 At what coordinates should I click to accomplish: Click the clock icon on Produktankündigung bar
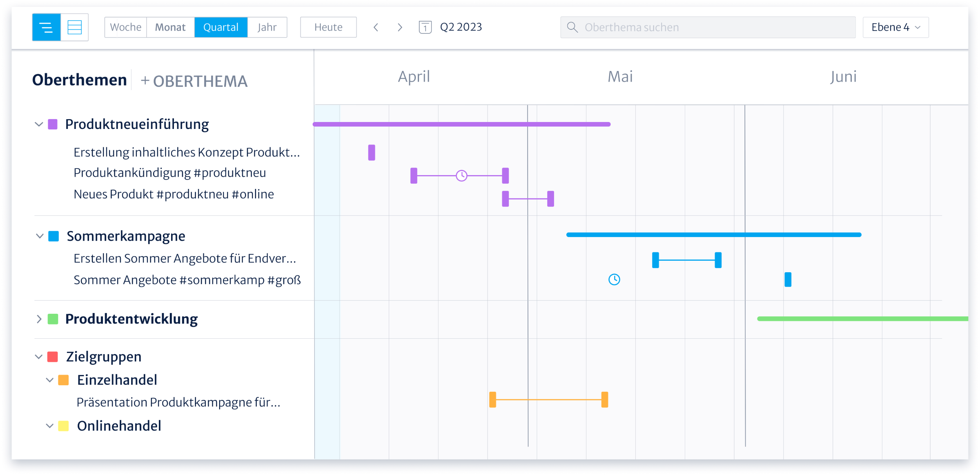pos(461,176)
